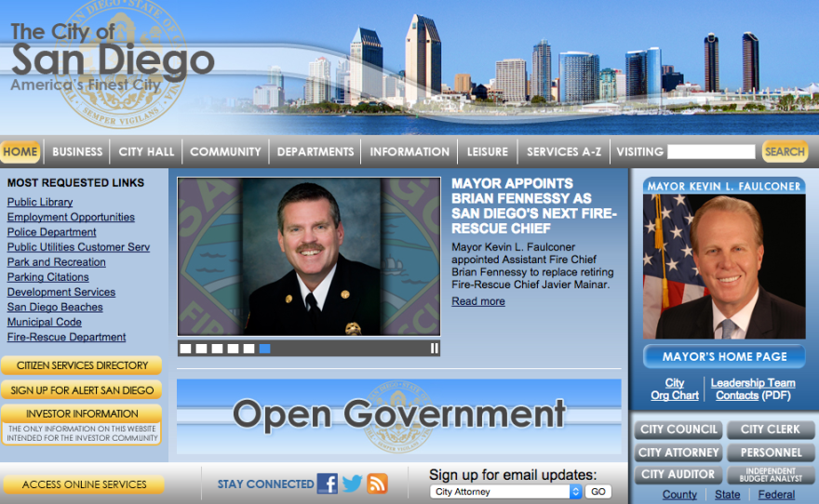Expand the City Attorney email updates dropdown
819x504 pixels.
507,491
